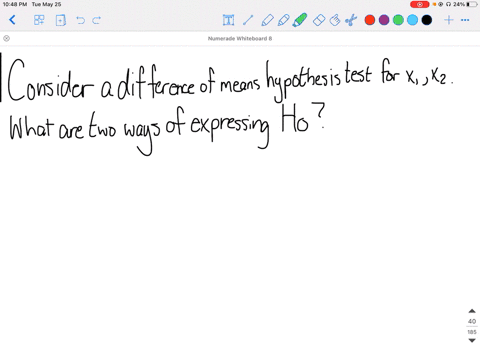
Task: Pick the red ink color
Action: [x=370, y=20]
